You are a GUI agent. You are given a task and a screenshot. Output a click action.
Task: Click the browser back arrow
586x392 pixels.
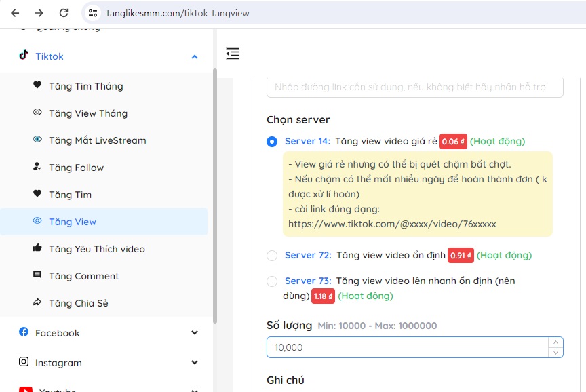15,13
